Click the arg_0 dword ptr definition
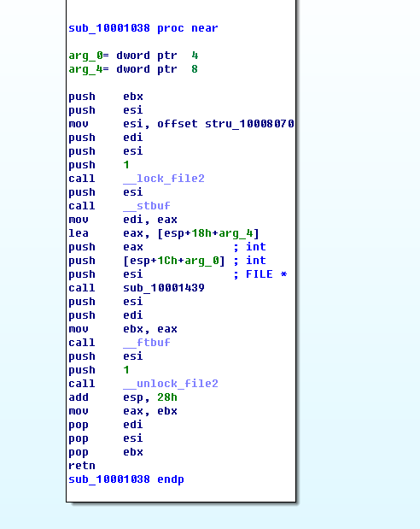The height and width of the screenshot is (529, 420). pos(133,56)
